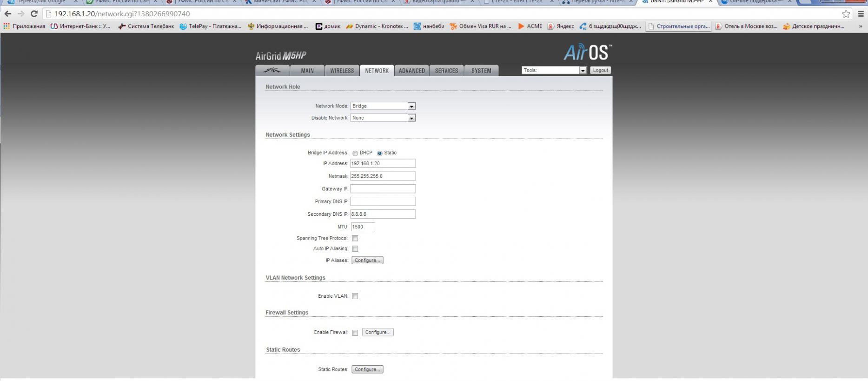Configure Firewall settings
The width and height of the screenshot is (868, 381).
(378, 333)
